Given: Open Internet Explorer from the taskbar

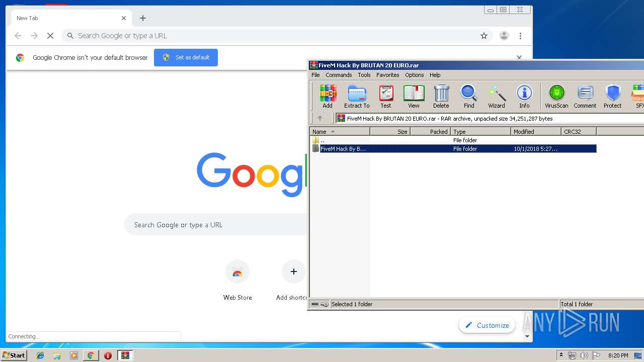Looking at the screenshot, I should (x=40, y=355).
